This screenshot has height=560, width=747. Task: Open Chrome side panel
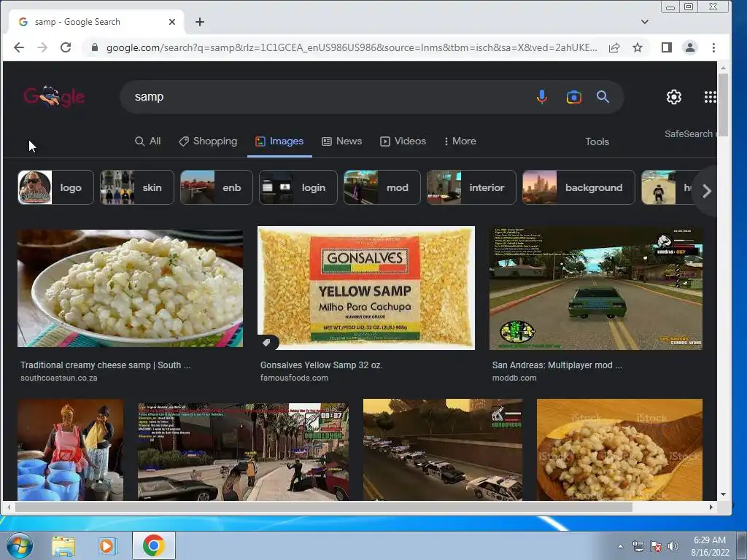point(667,47)
